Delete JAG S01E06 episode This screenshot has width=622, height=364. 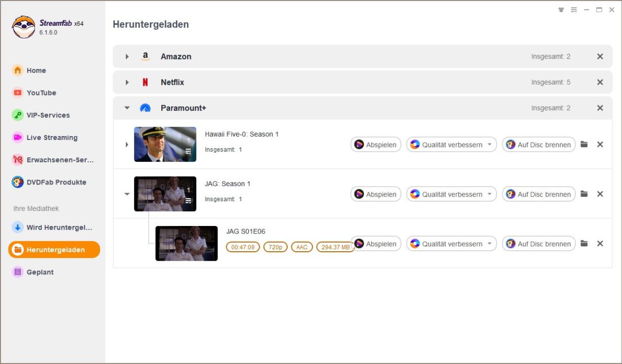(x=600, y=244)
